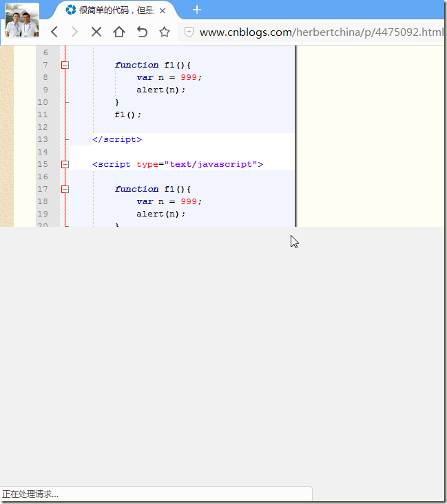Screen dimensions: 447x504
Task: Open a new tab with the plus button
Action: 197,10
